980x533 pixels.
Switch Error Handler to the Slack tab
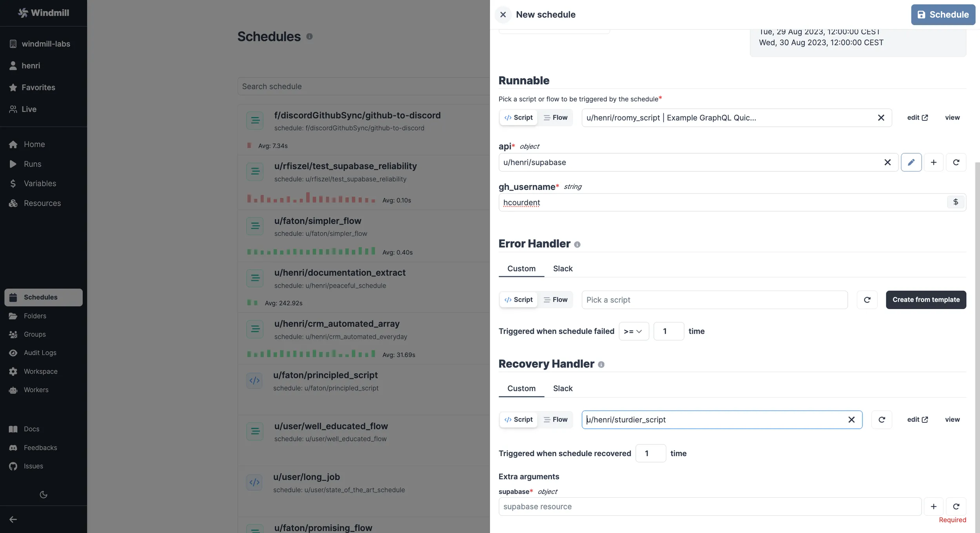coord(563,269)
